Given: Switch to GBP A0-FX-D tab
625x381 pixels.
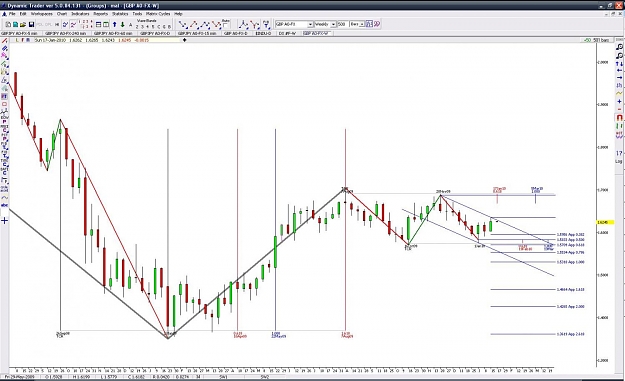Looking at the screenshot, I should 236,33.
